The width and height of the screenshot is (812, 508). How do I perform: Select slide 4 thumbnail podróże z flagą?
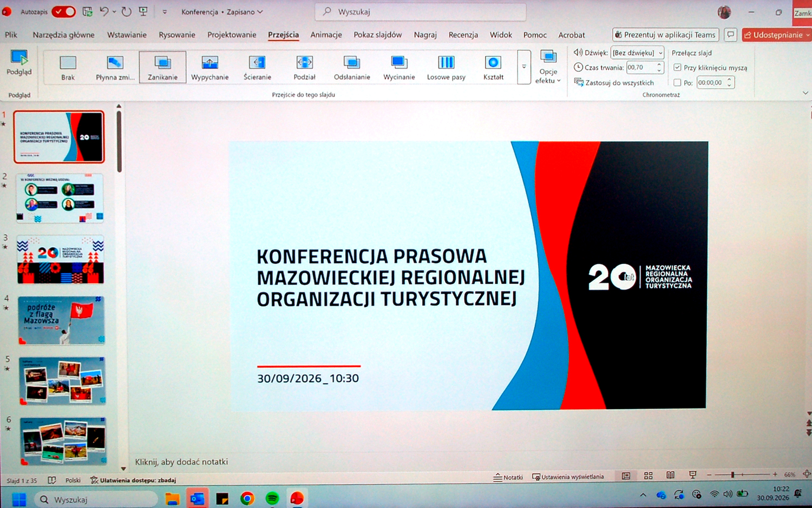61,320
